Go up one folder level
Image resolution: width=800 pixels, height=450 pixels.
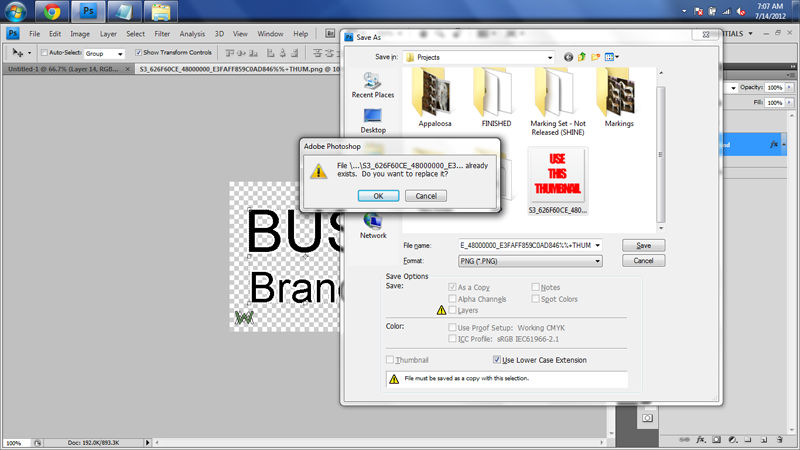click(582, 57)
